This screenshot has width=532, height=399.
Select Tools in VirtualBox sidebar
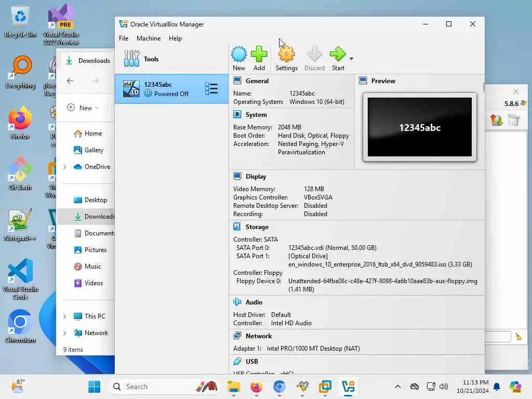[171, 59]
